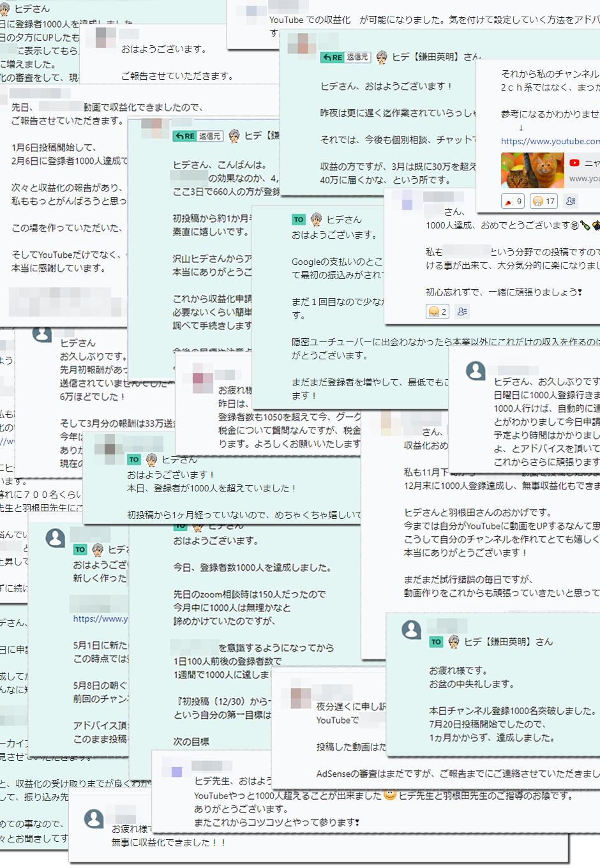The width and height of the screenshot is (600, 868).
Task: Click default user avatar of お盆の中失礼します message
Action: (411, 630)
